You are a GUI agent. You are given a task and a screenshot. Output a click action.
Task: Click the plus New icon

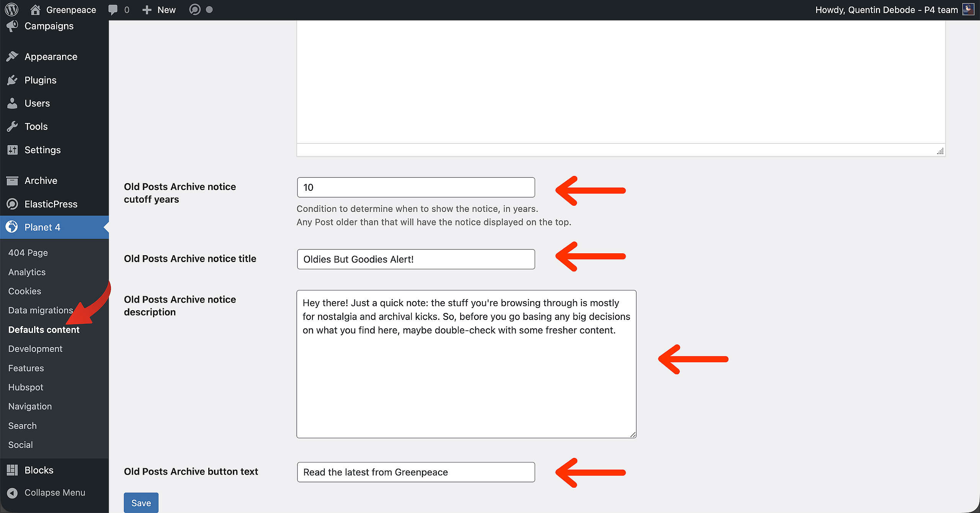[x=147, y=10]
